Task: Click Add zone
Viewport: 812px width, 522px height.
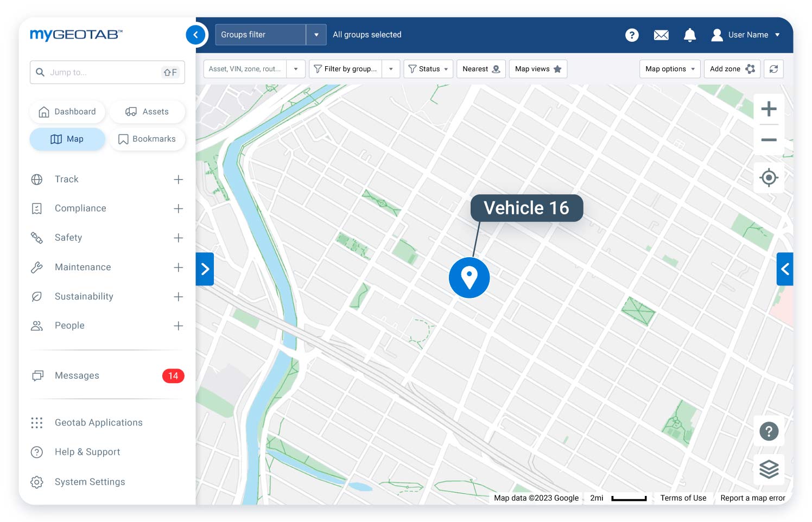Action: tap(732, 69)
